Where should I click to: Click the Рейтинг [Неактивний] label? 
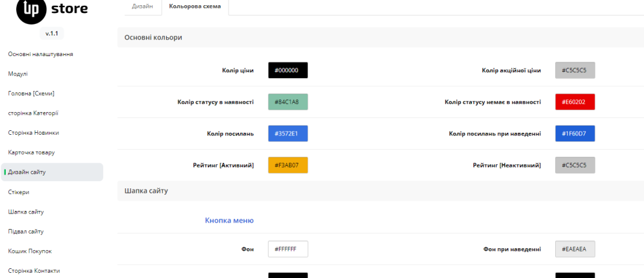pos(507,165)
